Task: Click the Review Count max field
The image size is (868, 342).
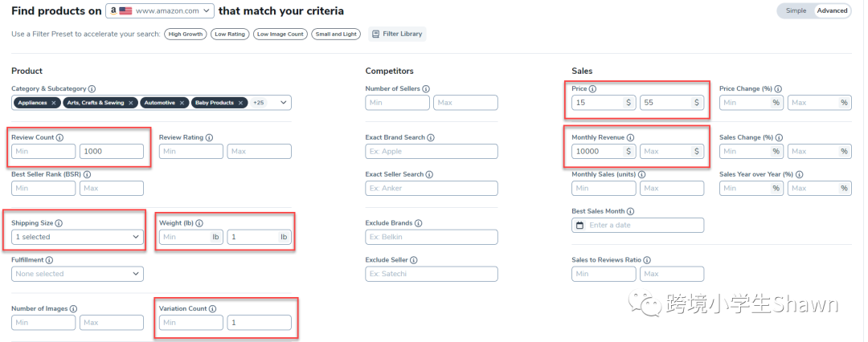Action: click(111, 151)
